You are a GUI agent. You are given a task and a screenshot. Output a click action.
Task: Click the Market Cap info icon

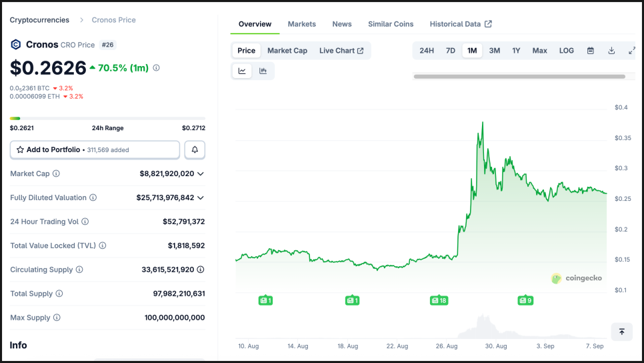pyautogui.click(x=56, y=173)
